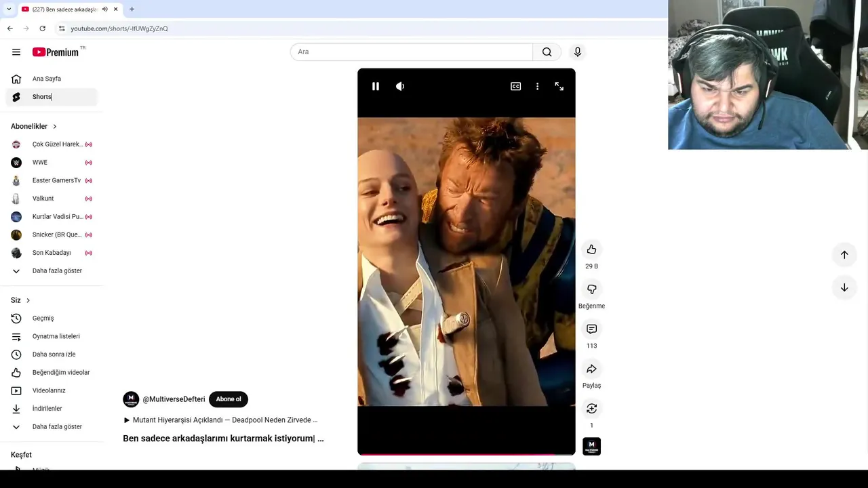Open Geçmiş watch history
The height and width of the screenshot is (488, 868).
point(52,318)
